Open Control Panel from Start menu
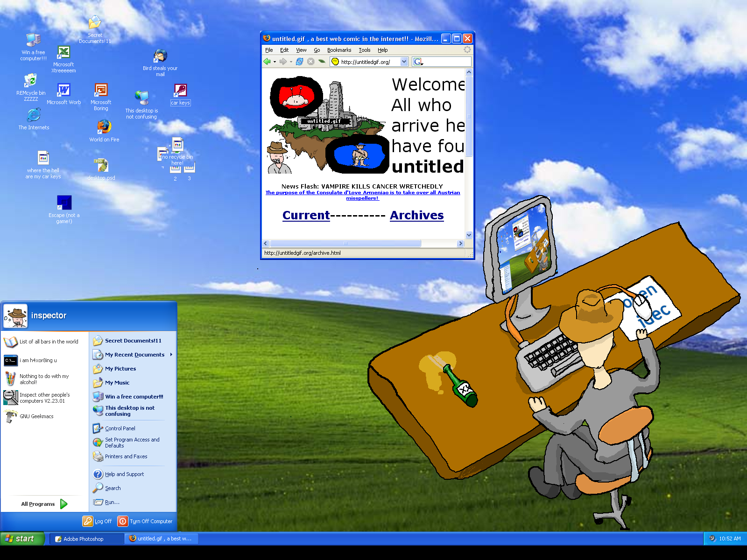Image resolution: width=747 pixels, height=560 pixels. [x=133, y=428]
